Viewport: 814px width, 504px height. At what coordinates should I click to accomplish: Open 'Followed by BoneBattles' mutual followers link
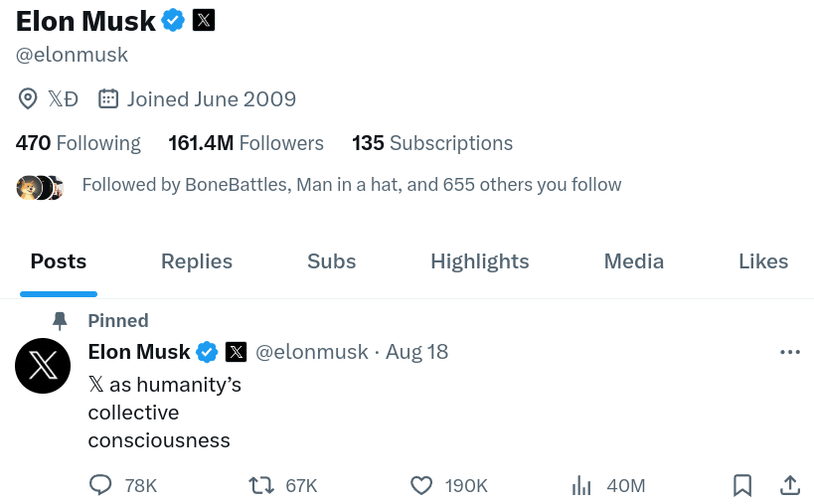352,185
